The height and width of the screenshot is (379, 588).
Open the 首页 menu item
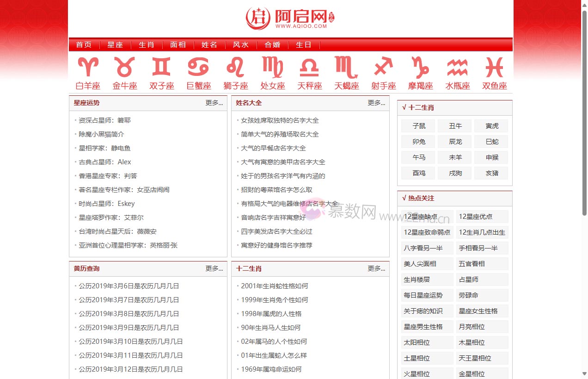(84, 44)
